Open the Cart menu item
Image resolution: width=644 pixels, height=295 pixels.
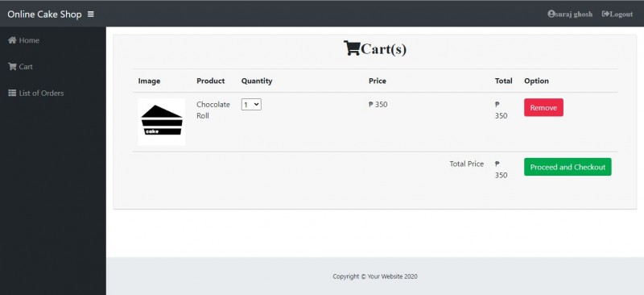(20, 67)
